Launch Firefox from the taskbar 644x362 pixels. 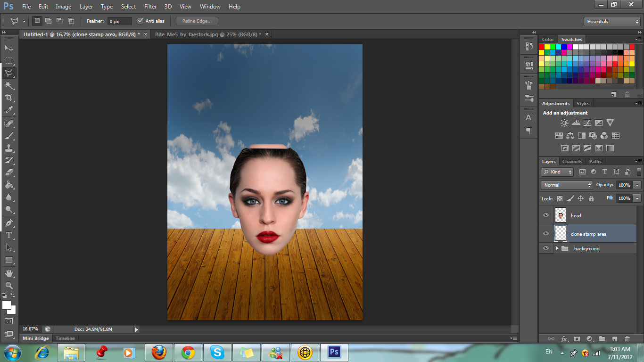158,352
